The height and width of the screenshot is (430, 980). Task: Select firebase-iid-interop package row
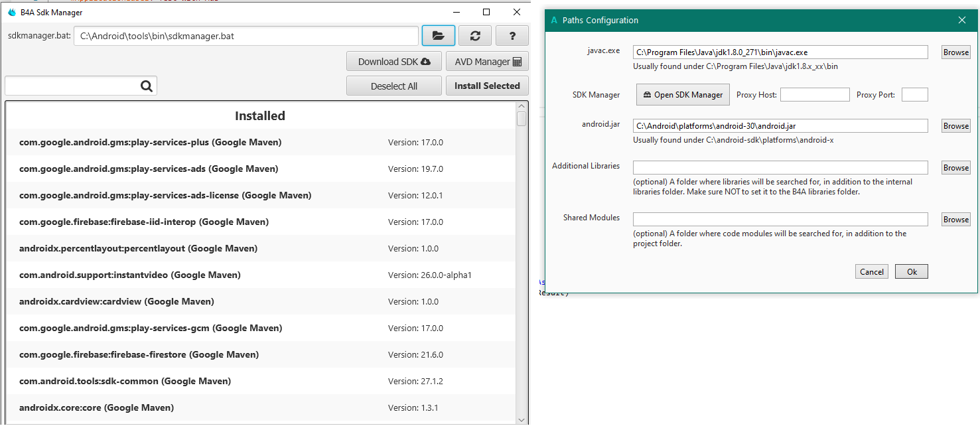pyautogui.click(x=260, y=222)
